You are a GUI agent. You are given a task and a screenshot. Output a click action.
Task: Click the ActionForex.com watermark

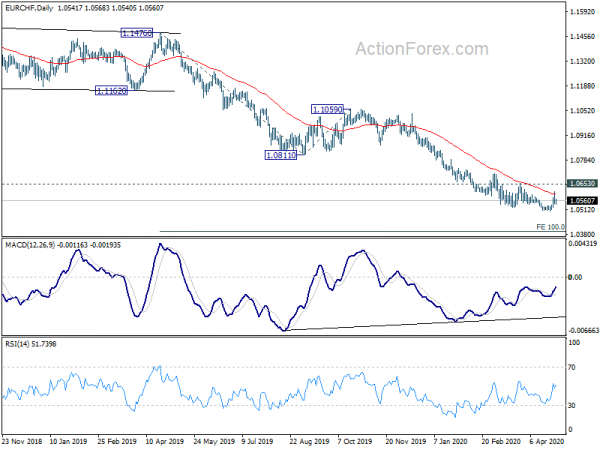422,49
